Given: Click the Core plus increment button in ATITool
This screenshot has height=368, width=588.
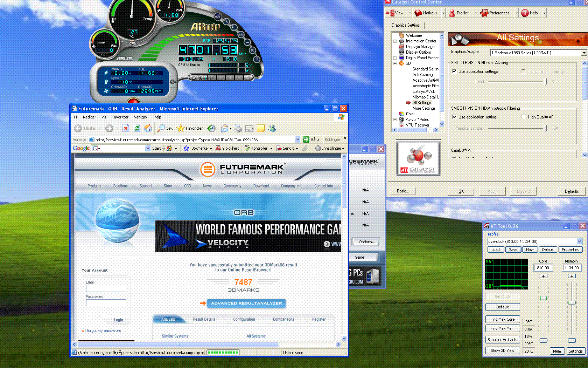Looking at the screenshot, I should (x=543, y=276).
